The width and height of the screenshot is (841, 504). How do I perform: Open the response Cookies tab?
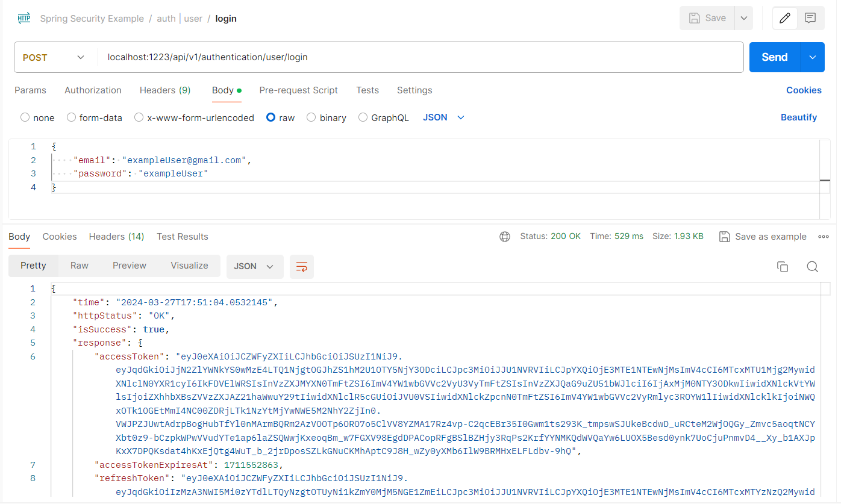tap(60, 237)
